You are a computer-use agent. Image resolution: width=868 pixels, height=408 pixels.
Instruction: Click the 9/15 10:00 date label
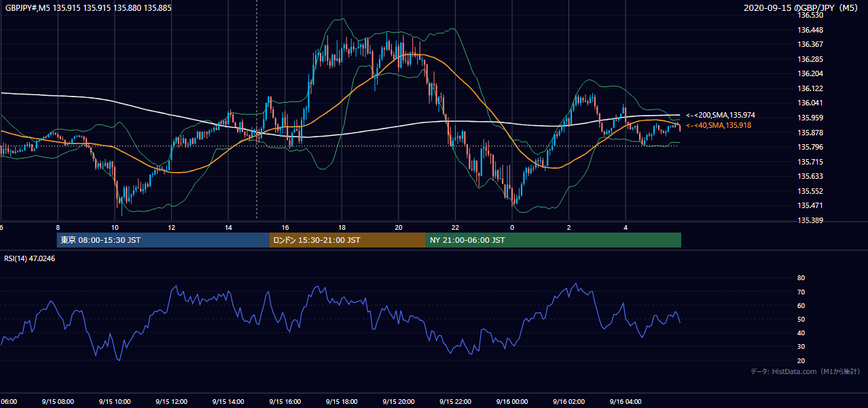coord(114,401)
